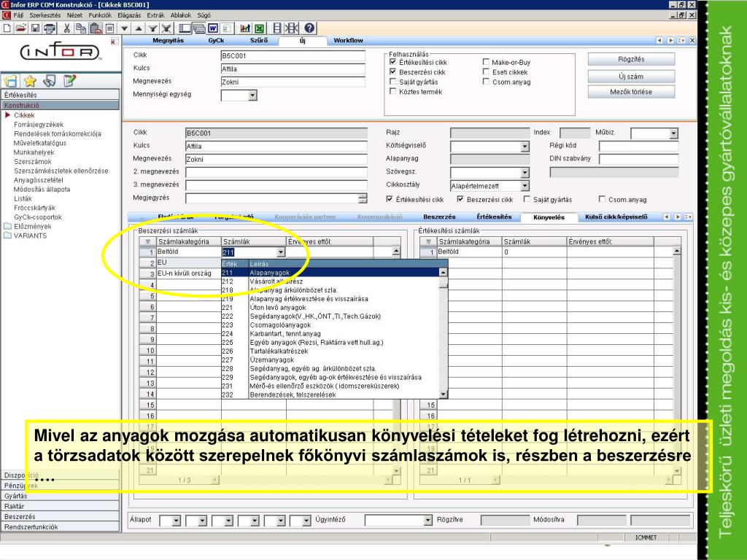Open Cikkosztály Alapértelmezett dropdown
Viewport: 747px width, 560px height.
click(x=525, y=186)
